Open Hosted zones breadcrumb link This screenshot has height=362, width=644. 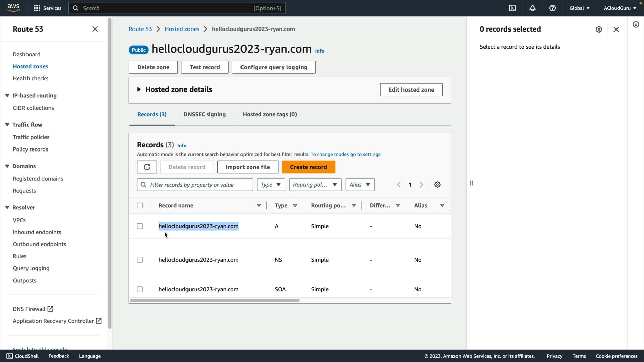182,29
